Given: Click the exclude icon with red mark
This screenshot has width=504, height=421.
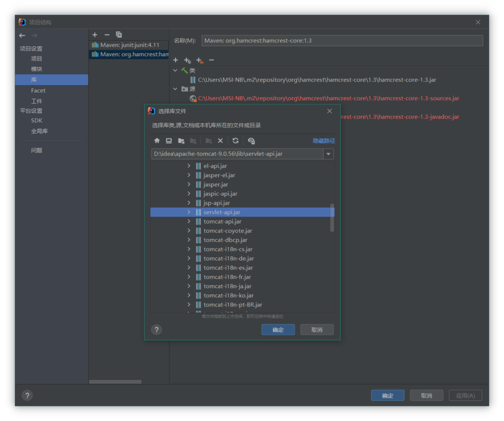Looking at the screenshot, I should point(200,60).
